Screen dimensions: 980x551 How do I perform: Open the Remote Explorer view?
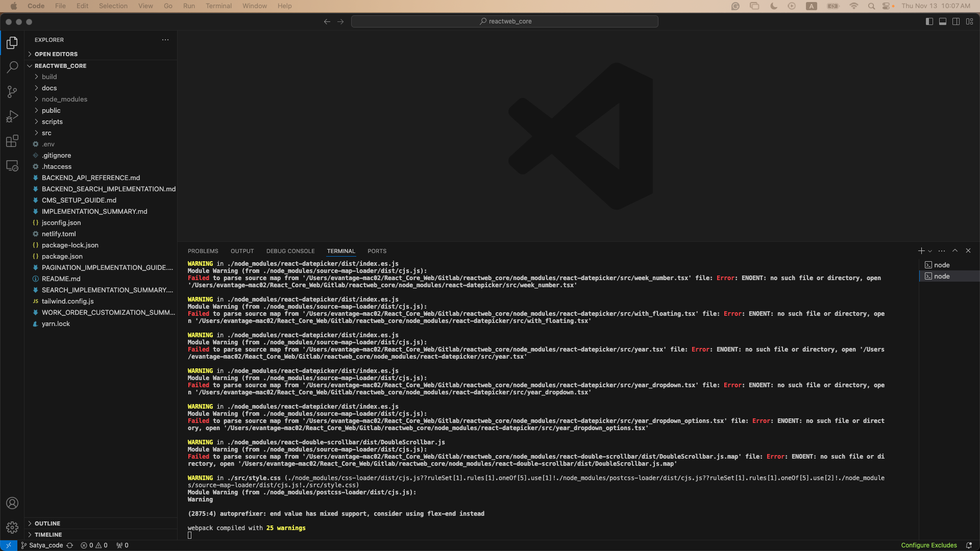point(12,166)
